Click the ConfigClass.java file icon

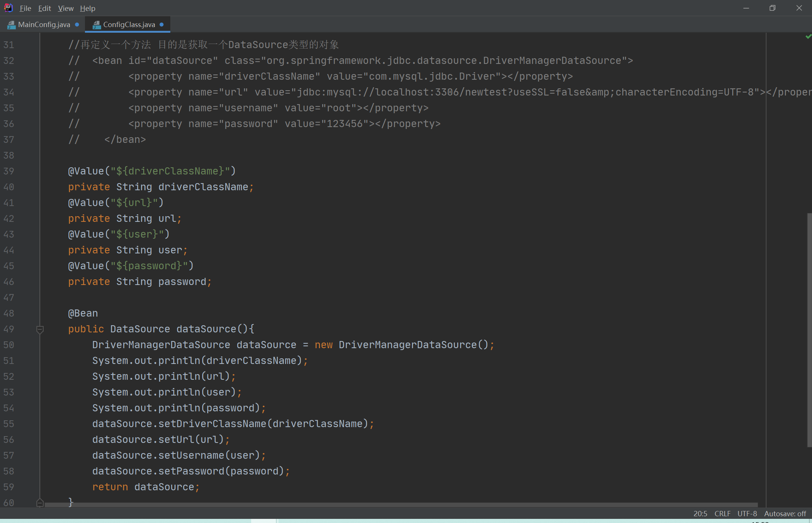[x=97, y=25]
